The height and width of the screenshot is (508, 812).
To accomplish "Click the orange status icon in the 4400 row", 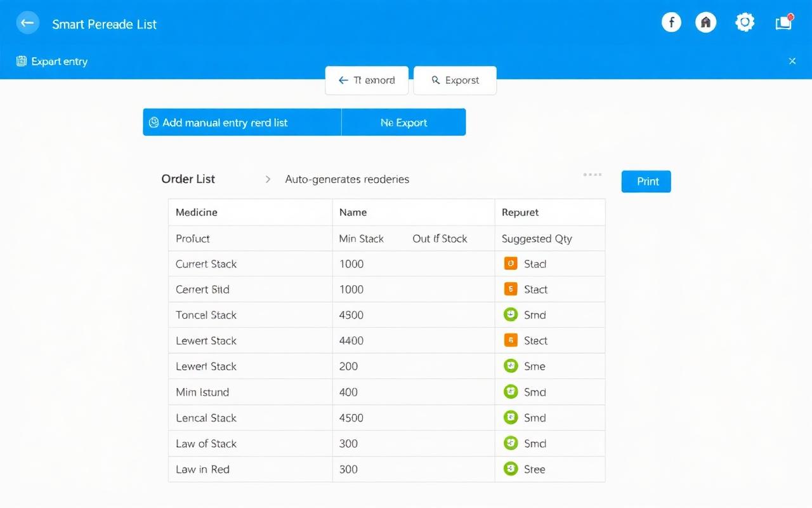I will (x=511, y=340).
